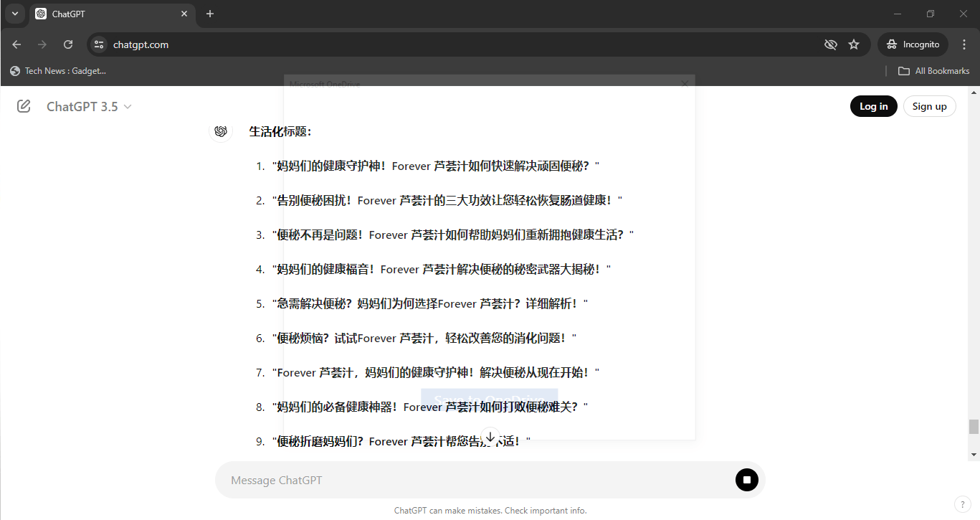Image resolution: width=980 pixels, height=520 pixels.
Task: Close the Chrome window
Action: coord(964,14)
